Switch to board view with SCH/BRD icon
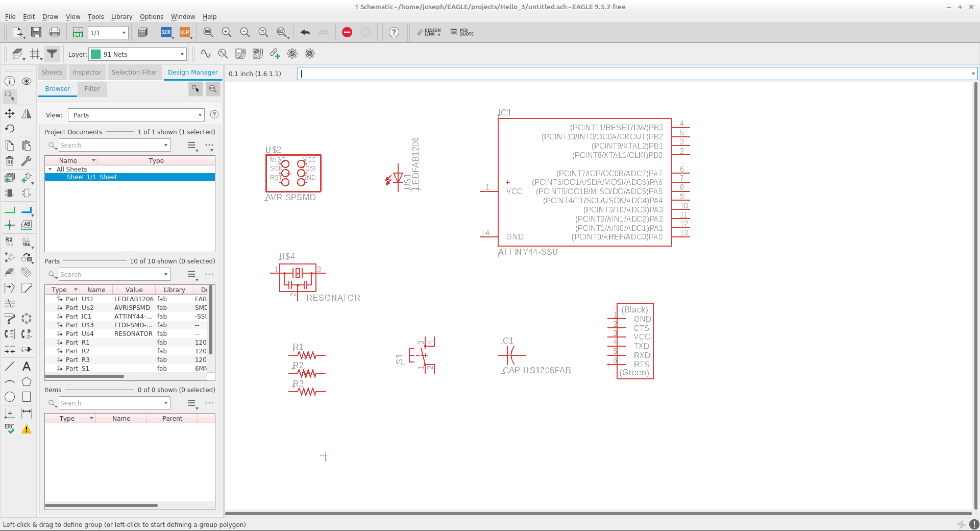Screen dimensions: 980x531 point(78,33)
